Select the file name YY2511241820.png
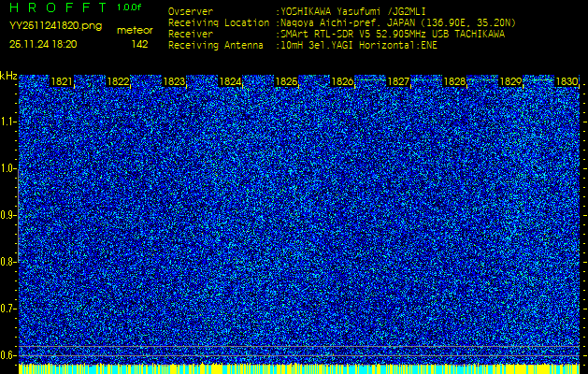588x374 pixels. pyautogui.click(x=55, y=26)
